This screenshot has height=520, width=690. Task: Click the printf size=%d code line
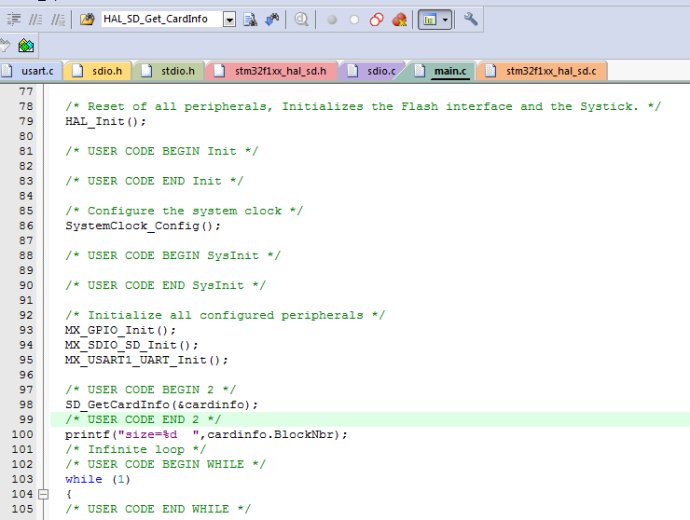(206, 435)
